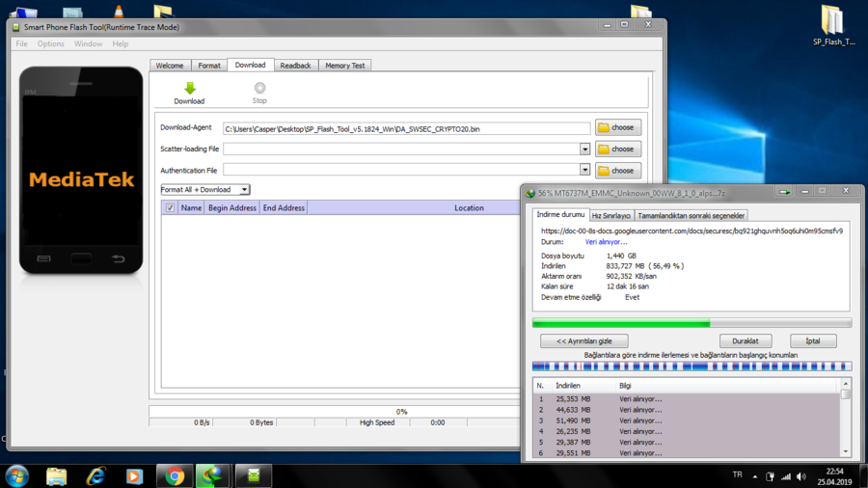Expand the Scatter-loading File dropdown
Viewport: 868px width, 488px height.
coord(584,149)
